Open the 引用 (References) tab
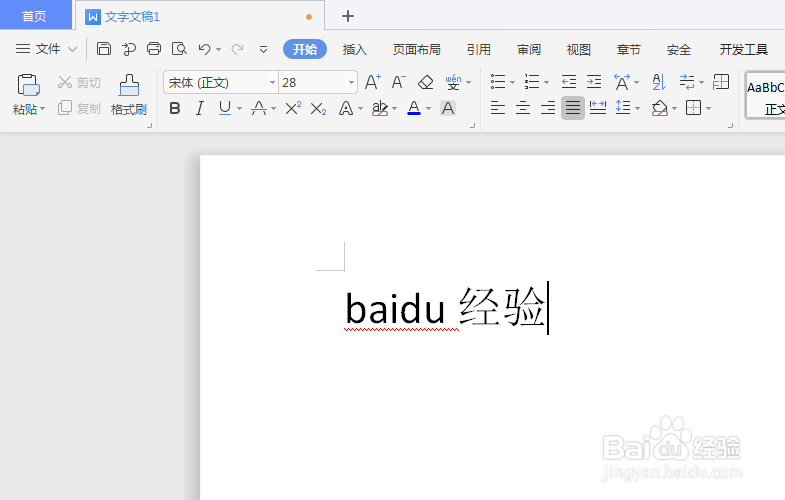 (479, 49)
